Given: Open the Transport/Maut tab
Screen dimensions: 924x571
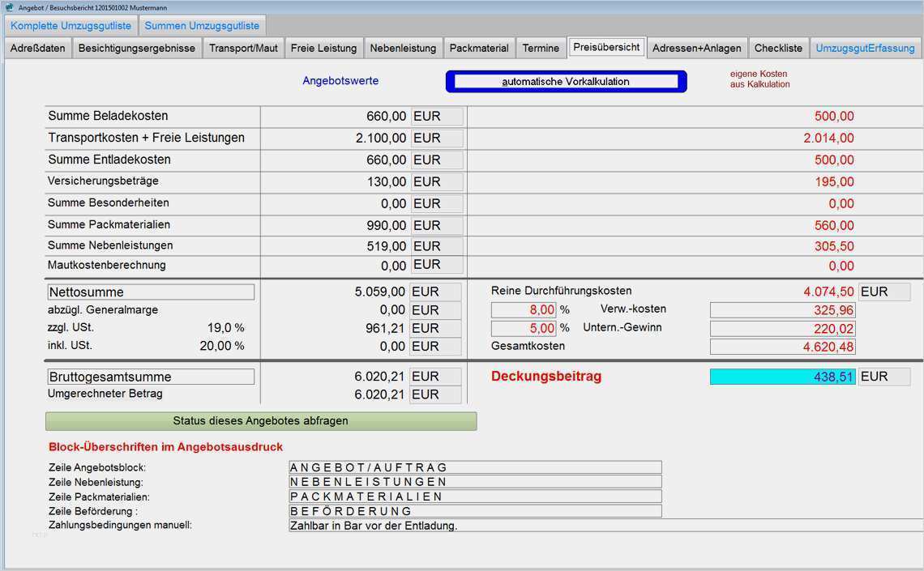Looking at the screenshot, I should (243, 48).
